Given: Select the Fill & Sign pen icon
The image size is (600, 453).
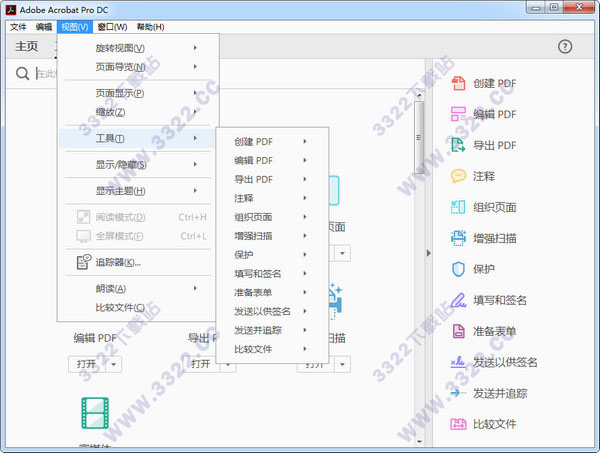Looking at the screenshot, I should pos(458,300).
